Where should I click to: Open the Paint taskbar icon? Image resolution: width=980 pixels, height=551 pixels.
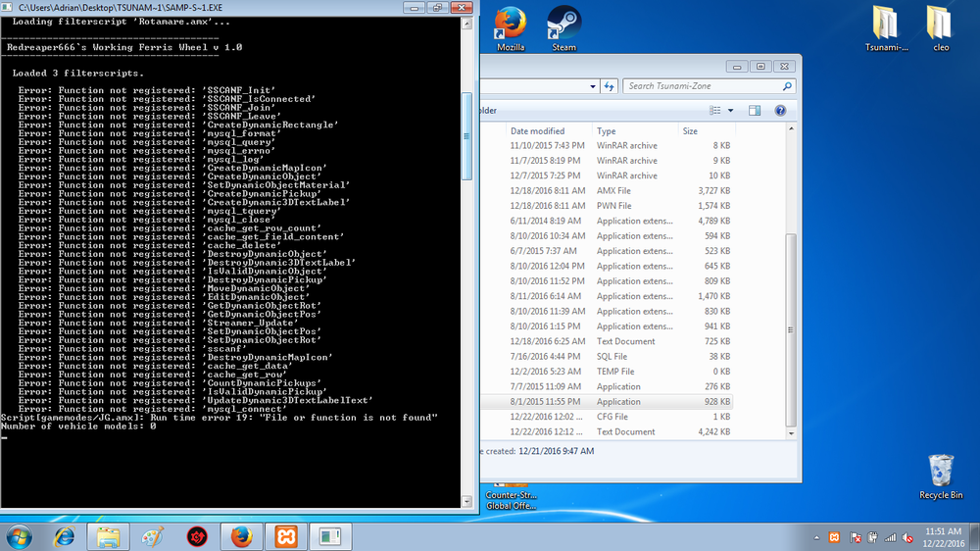(x=153, y=536)
